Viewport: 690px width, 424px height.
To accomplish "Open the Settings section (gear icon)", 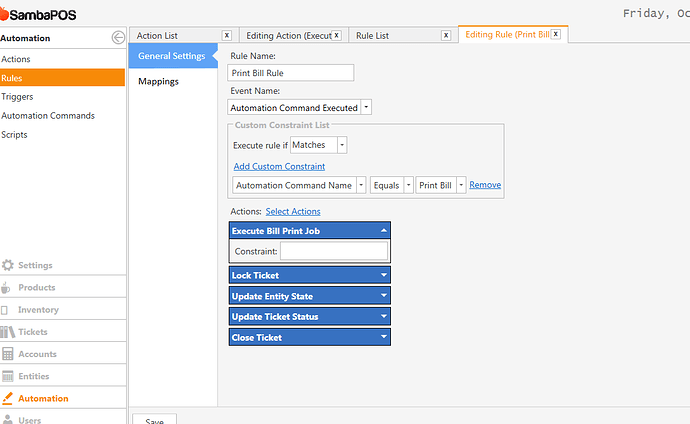I will pos(7,265).
